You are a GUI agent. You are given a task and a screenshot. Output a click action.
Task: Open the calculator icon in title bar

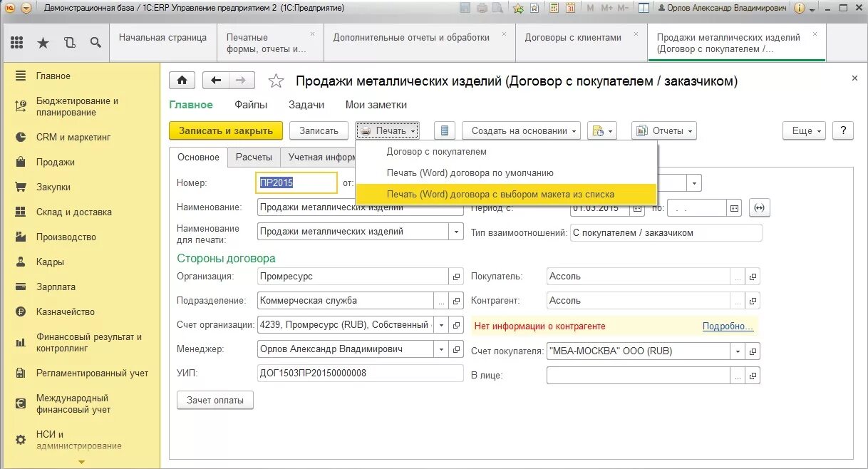(553, 9)
